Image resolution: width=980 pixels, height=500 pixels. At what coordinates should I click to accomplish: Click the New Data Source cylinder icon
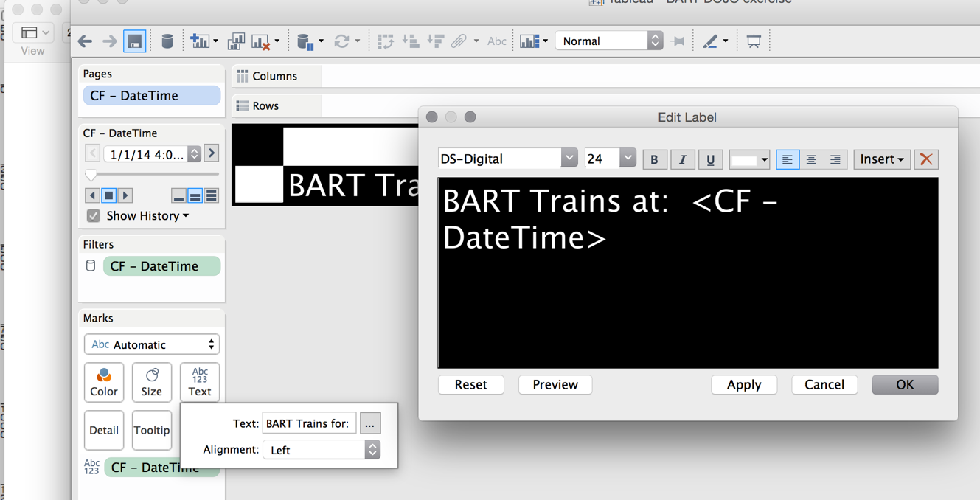(167, 41)
